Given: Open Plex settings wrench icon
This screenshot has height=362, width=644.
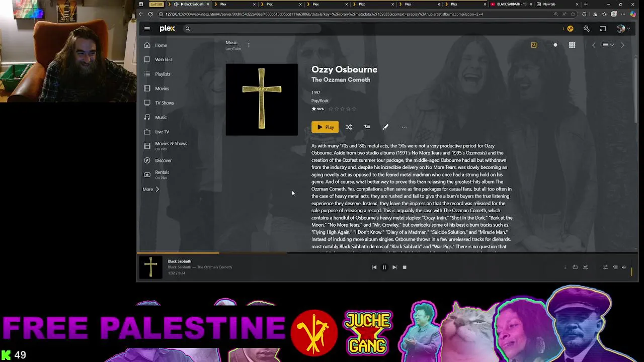Looking at the screenshot, I should tap(587, 29).
